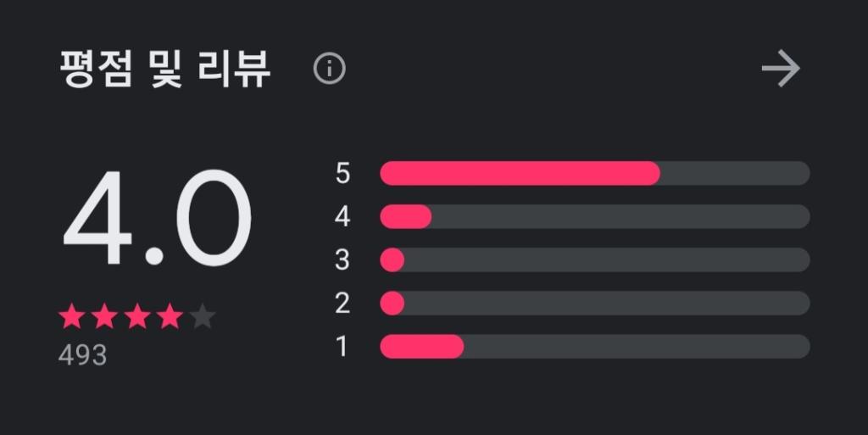Select the 1-star rating bar
868x435 pixels.
(x=595, y=347)
